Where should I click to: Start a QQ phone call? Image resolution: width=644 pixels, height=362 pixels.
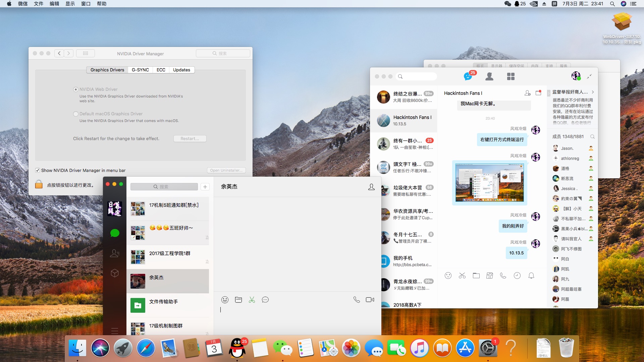(x=503, y=276)
